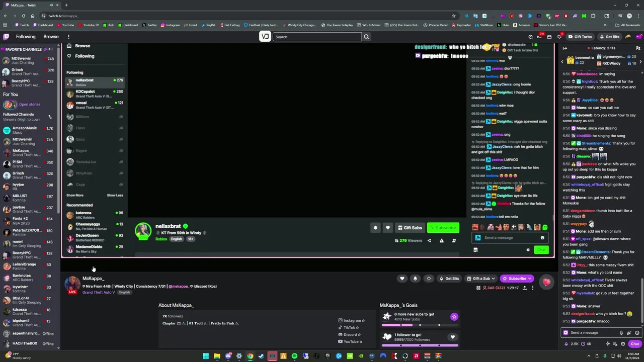Open Twitch home via purple logo
644x362 pixels.
point(6,37)
